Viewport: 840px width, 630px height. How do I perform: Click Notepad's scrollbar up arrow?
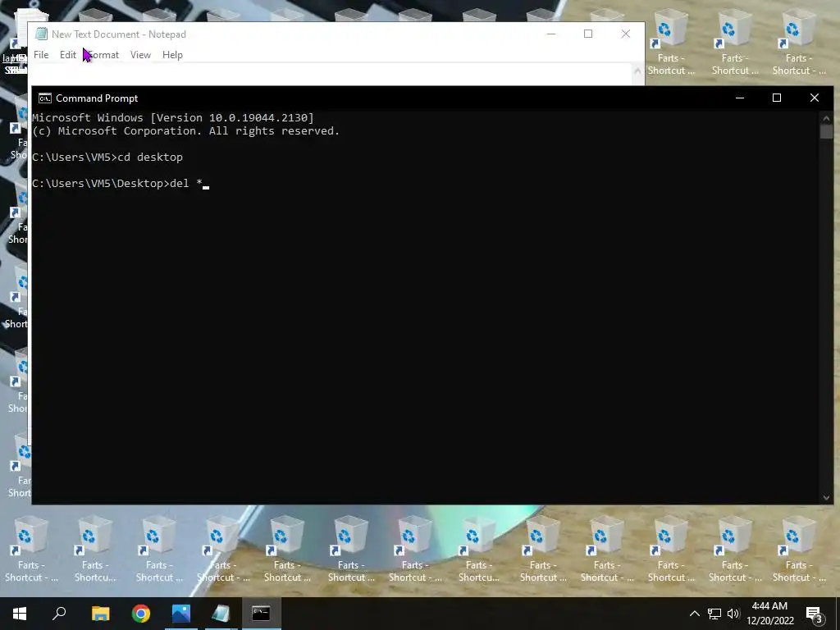(x=637, y=71)
